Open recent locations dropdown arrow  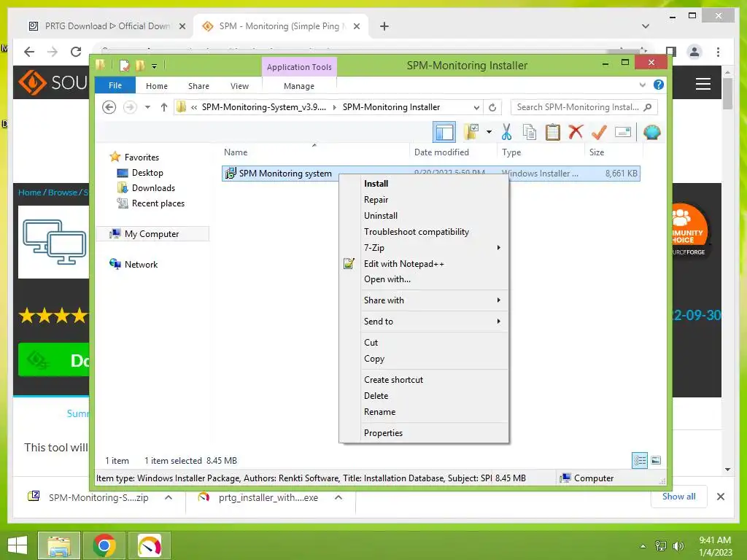tap(147, 107)
